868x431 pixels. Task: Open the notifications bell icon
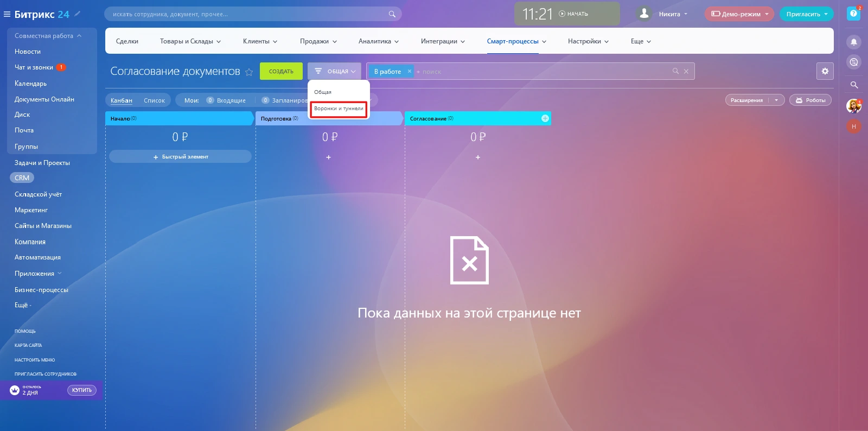click(x=854, y=42)
